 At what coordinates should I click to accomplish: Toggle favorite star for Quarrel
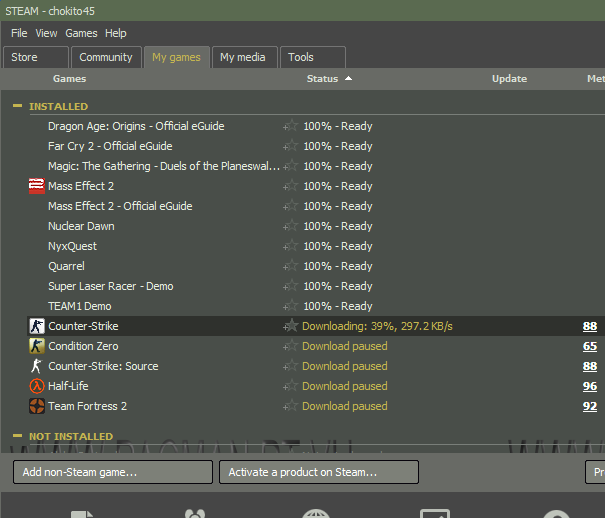[290, 266]
